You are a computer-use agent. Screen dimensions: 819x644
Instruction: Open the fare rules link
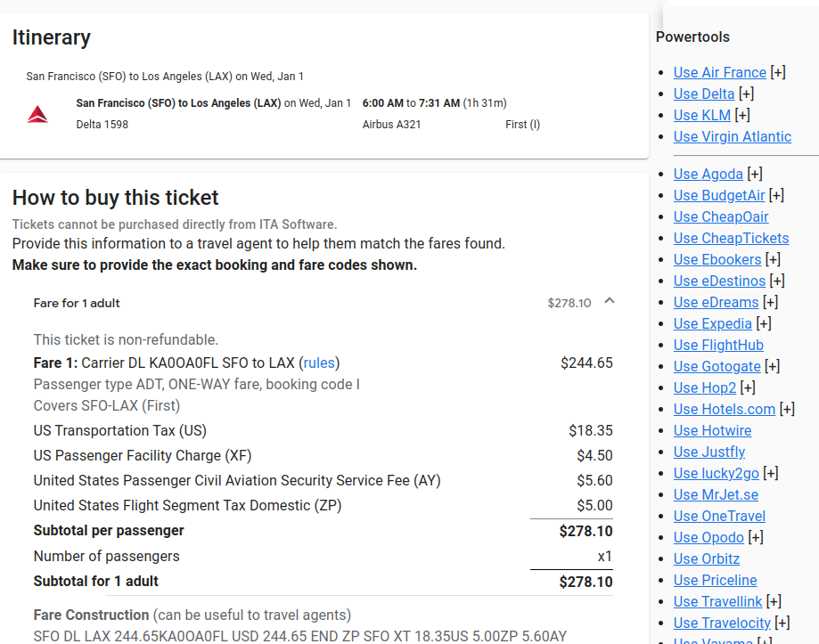click(x=319, y=361)
